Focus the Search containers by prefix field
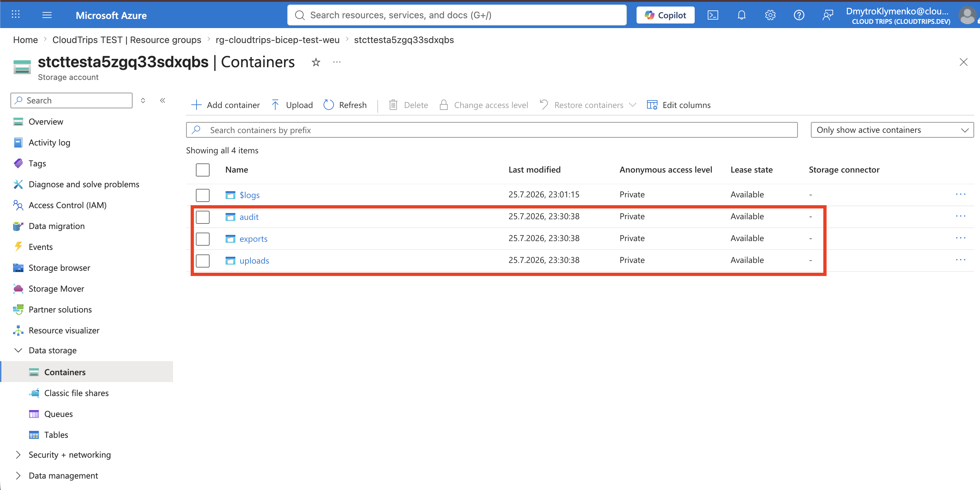This screenshot has width=980, height=490. click(492, 130)
